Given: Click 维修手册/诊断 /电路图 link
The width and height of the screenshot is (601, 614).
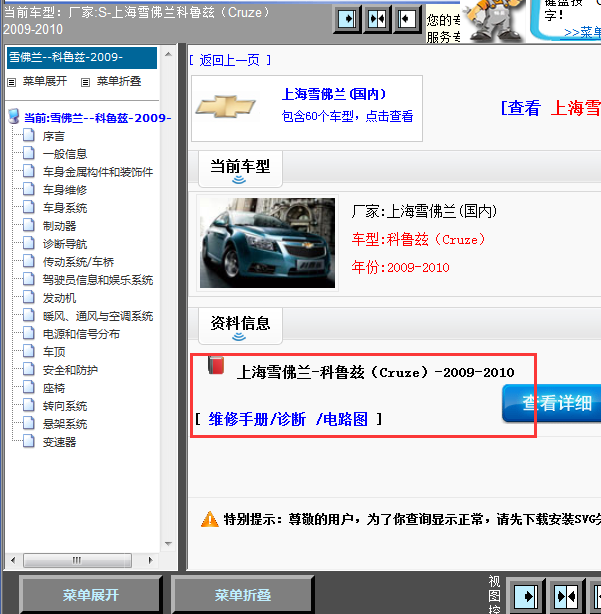Looking at the screenshot, I should coord(288,419).
